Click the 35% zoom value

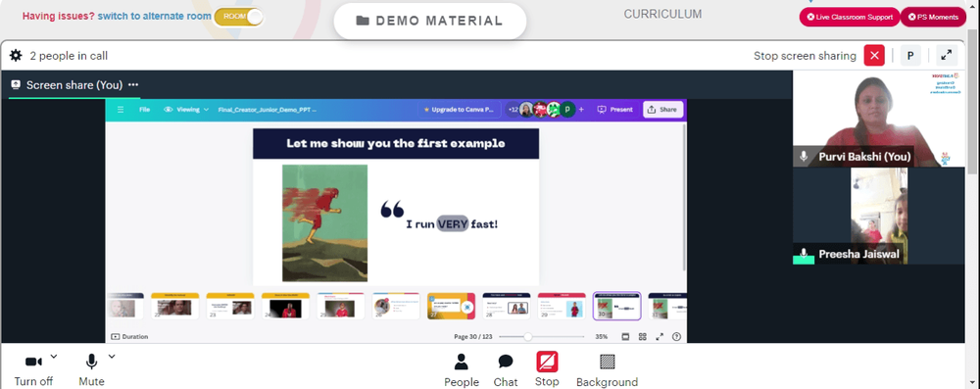click(602, 336)
